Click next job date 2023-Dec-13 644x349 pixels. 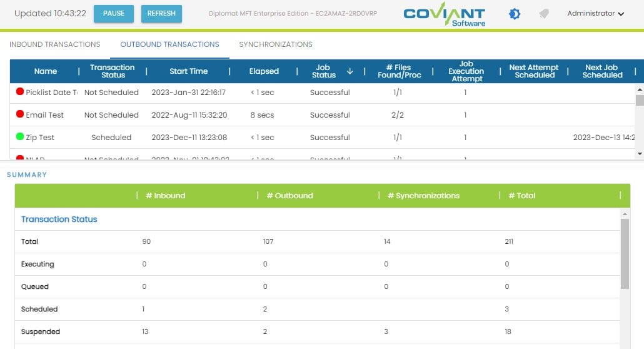point(604,138)
